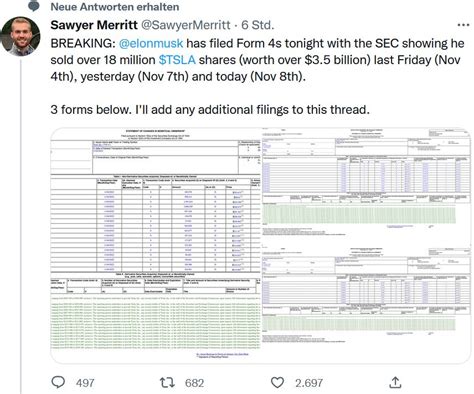This screenshot has height=394, width=474.
Task: Open the upper right Form 4 image
Action: pos(366,186)
